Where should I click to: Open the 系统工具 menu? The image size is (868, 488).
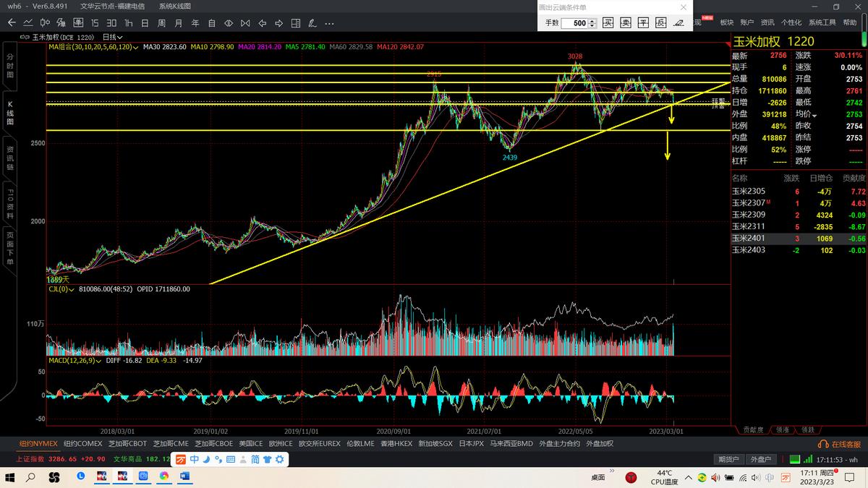[x=823, y=22]
